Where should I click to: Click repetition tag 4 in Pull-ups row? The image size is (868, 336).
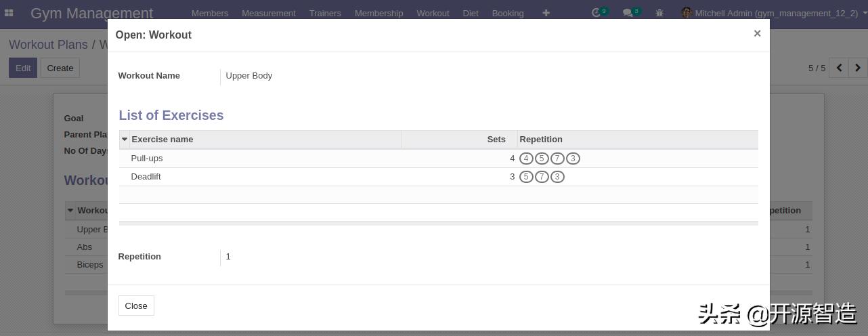pos(526,159)
